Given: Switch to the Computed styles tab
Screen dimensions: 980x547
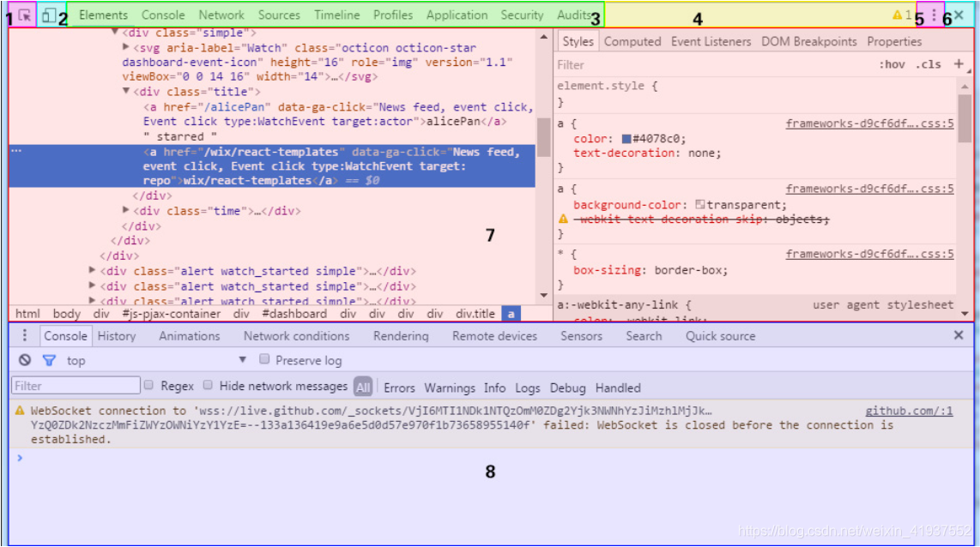Looking at the screenshot, I should pos(632,41).
